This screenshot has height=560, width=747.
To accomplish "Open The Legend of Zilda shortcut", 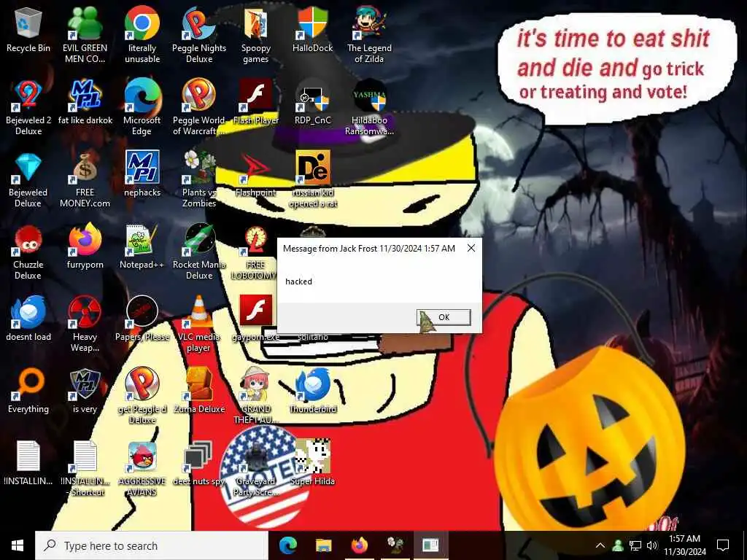I will pos(369,35).
